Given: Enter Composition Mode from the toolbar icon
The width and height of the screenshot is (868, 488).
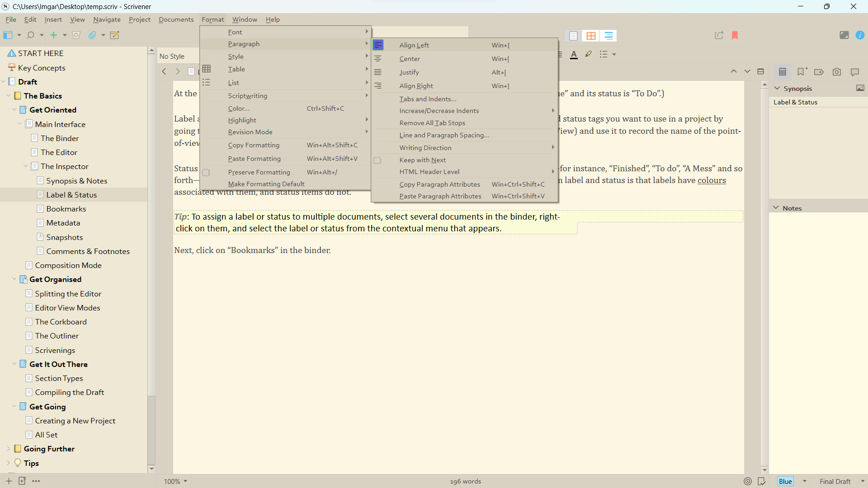Looking at the screenshot, I should [x=844, y=35].
